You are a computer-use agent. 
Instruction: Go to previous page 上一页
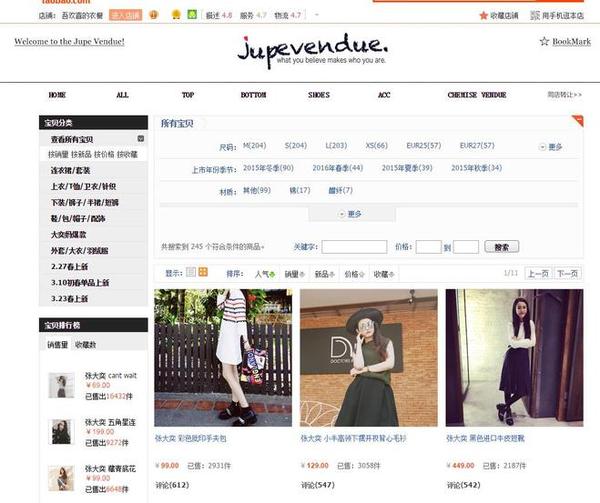538,273
